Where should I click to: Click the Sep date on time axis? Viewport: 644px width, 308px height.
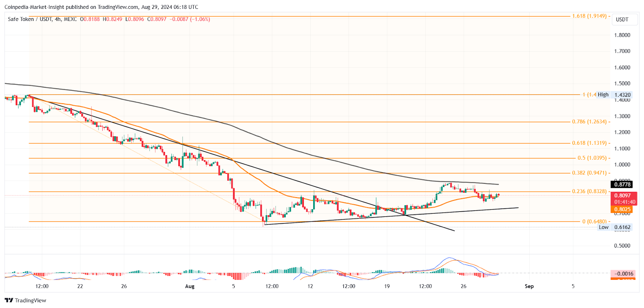point(529,286)
